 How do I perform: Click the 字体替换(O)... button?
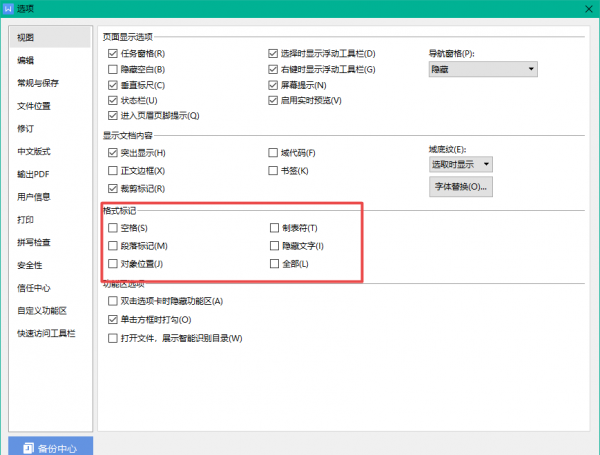click(x=461, y=187)
